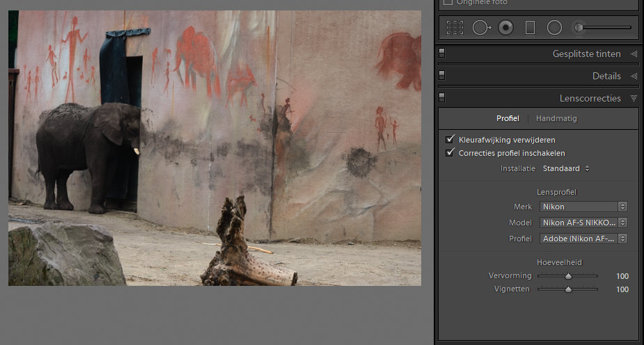Viewport: 644px width, 345px height.
Task: Select the Spot Removal tool
Action: (480, 28)
